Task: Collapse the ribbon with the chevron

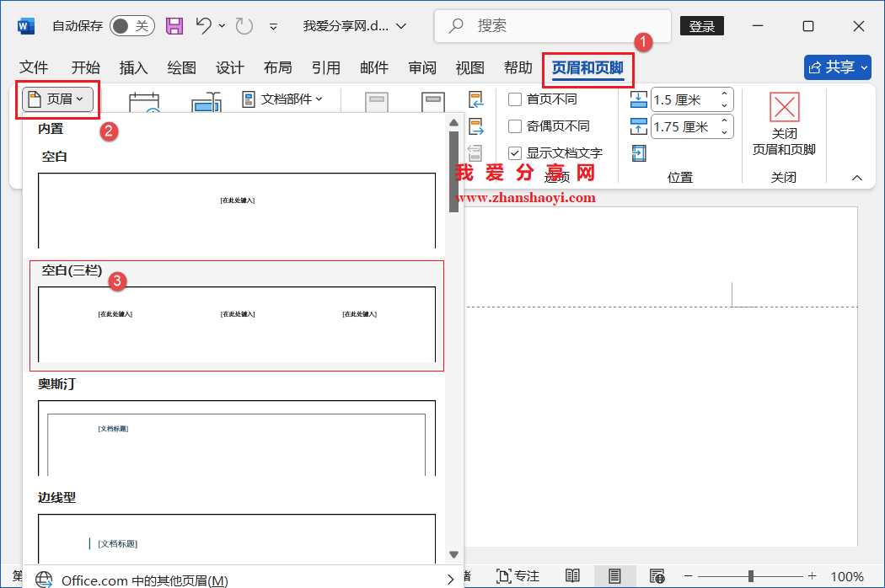Action: click(857, 178)
